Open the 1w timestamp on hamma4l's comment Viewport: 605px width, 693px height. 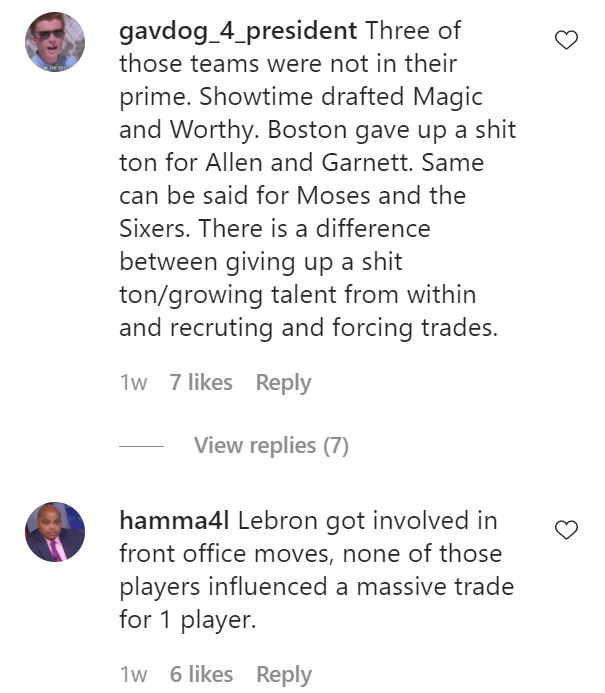click(133, 674)
